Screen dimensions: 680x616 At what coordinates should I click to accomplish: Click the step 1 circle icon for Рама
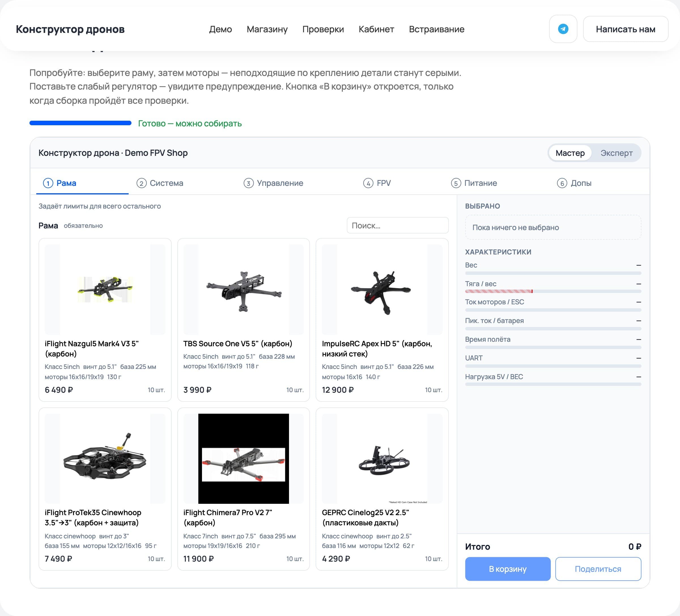pyautogui.click(x=48, y=183)
